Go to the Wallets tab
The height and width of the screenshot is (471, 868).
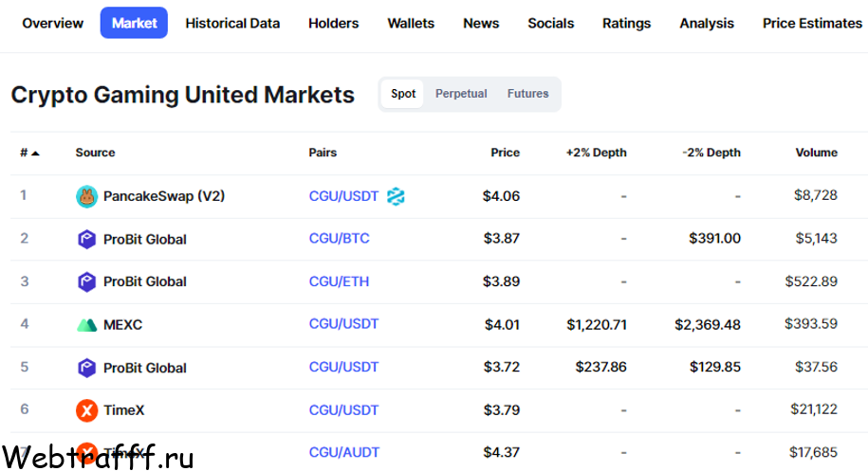pos(411,23)
